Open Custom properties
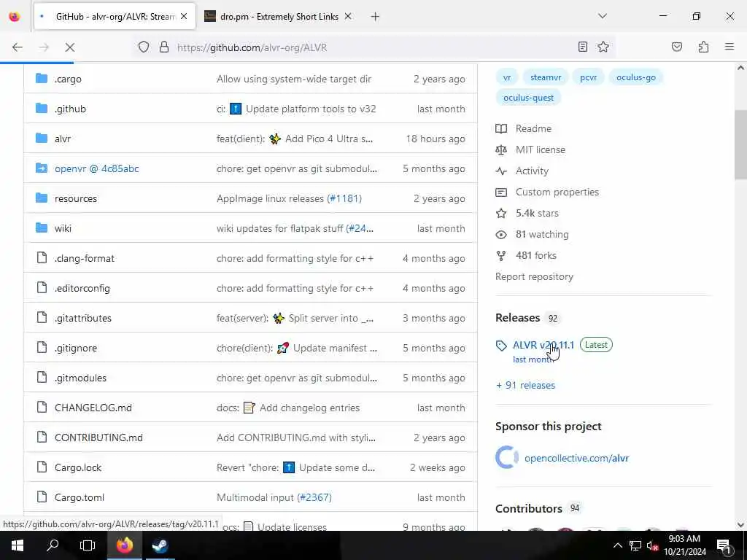 557,192
